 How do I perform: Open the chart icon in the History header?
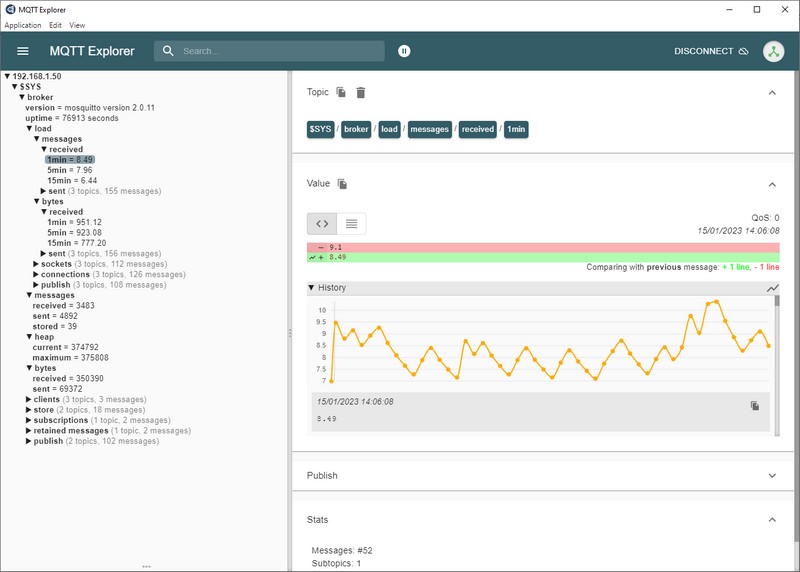pyautogui.click(x=772, y=288)
